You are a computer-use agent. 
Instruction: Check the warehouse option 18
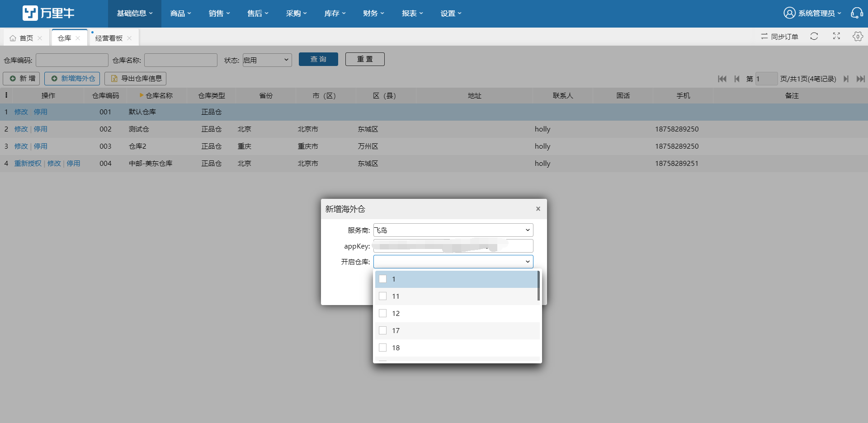pyautogui.click(x=383, y=348)
